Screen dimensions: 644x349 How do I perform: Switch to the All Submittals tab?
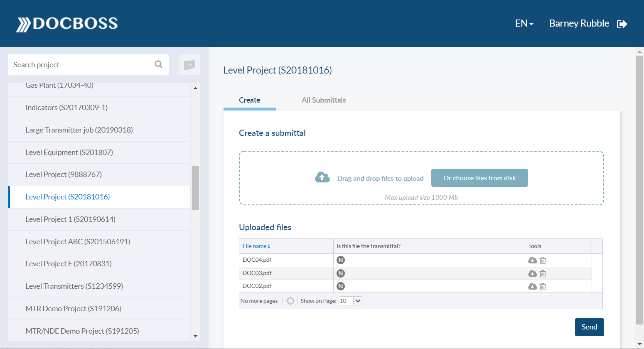(x=324, y=100)
